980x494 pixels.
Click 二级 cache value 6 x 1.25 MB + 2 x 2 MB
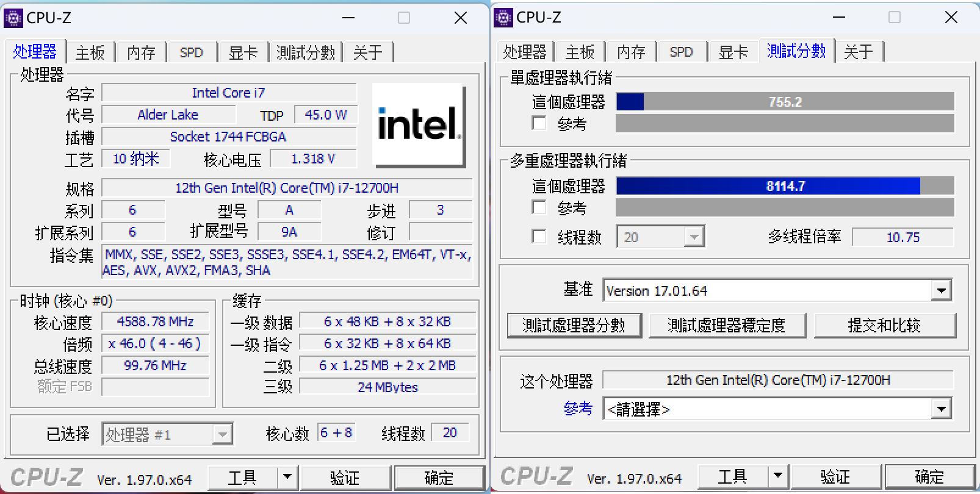tap(387, 365)
